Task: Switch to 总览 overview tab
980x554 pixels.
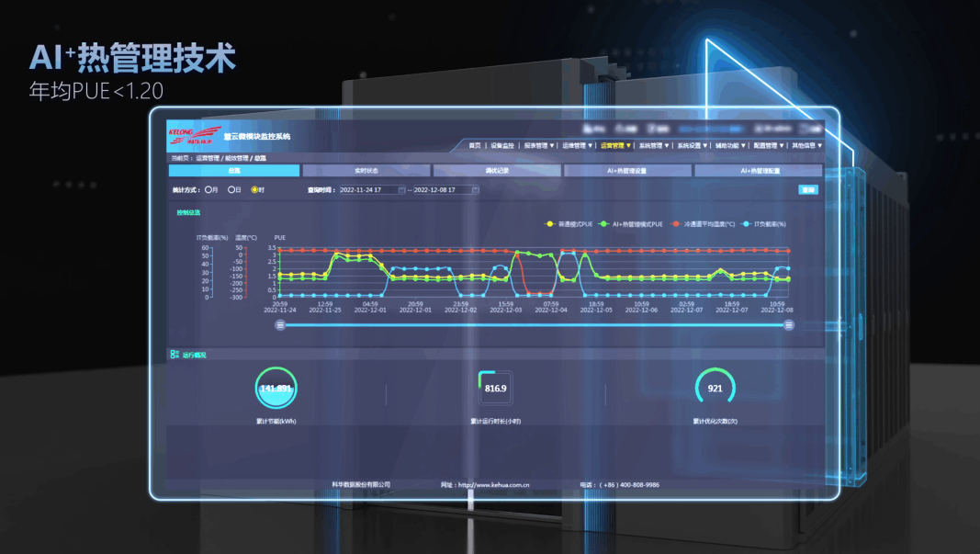Action: [x=234, y=170]
